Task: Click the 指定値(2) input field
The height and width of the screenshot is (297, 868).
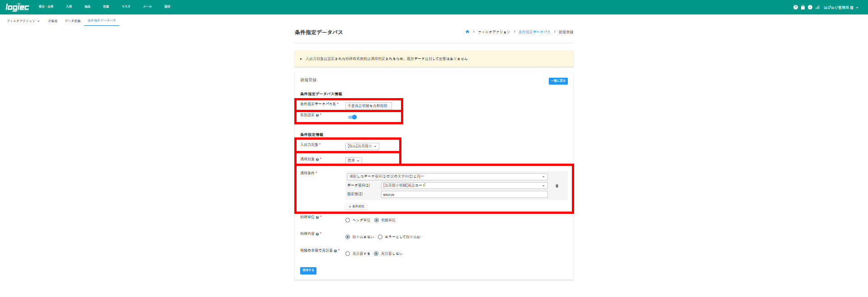Action: click(464, 194)
